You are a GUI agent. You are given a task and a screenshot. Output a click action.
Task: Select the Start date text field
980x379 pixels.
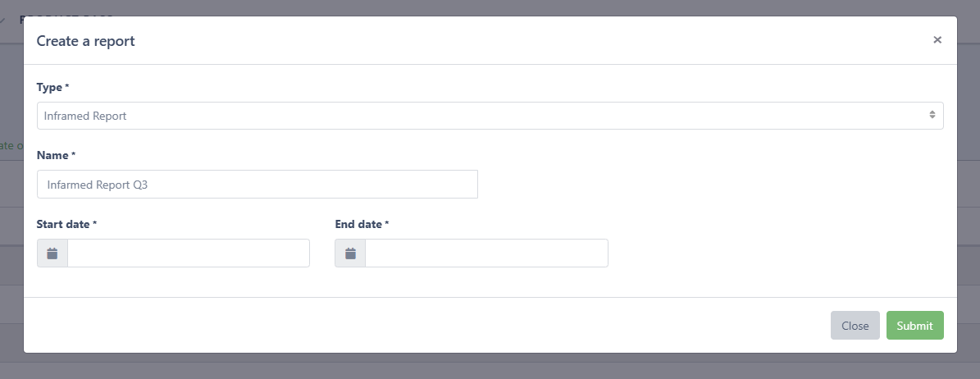(x=189, y=253)
